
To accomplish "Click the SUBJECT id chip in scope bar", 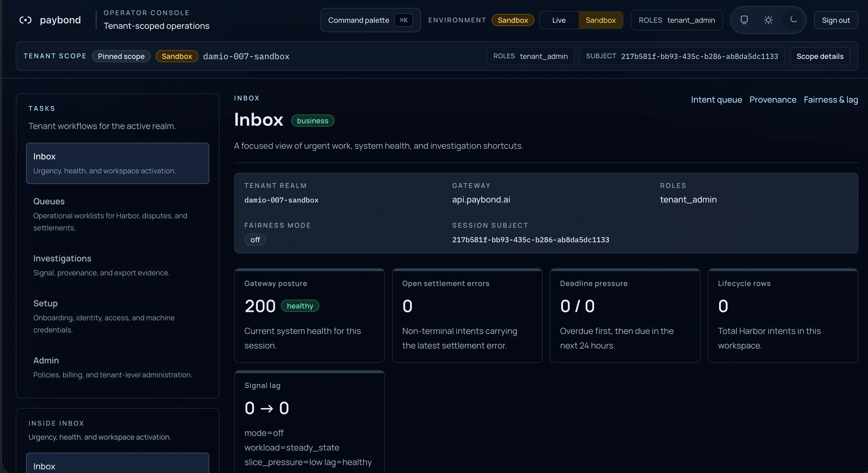I will 682,56.
